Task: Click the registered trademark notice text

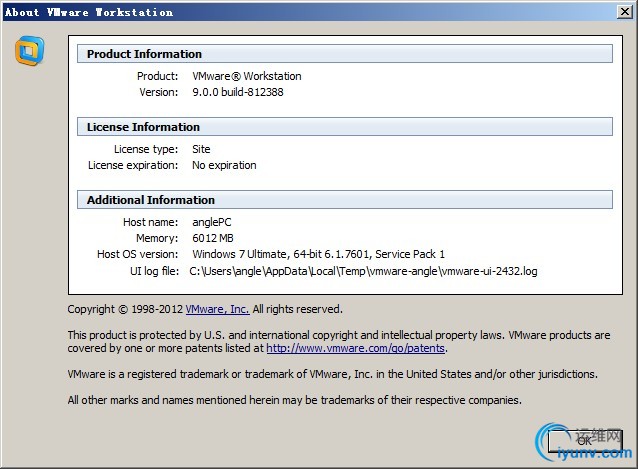Action: pyautogui.click(x=332, y=374)
